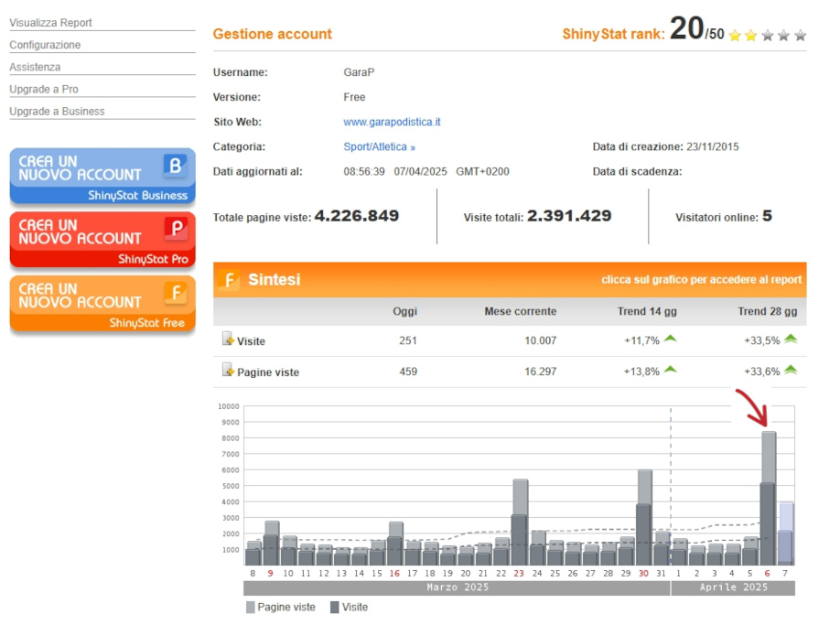Click the B icon on Business banner
840x625 pixels.
pos(175,166)
